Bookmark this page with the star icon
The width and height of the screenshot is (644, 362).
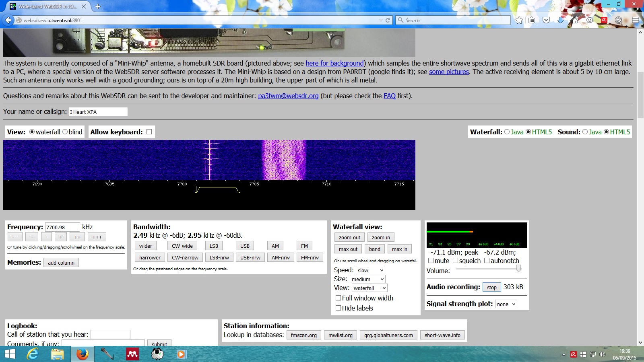coord(519,20)
